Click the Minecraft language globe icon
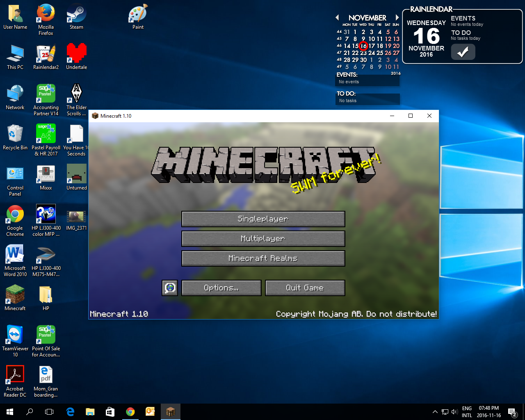 pos(170,288)
